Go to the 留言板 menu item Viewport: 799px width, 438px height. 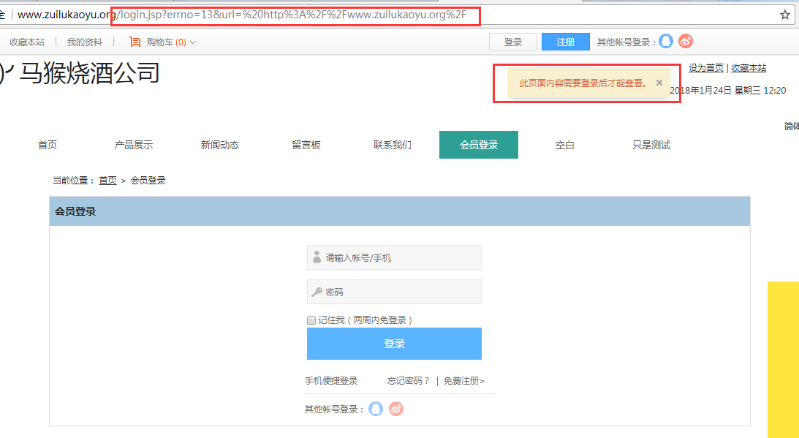(x=306, y=145)
